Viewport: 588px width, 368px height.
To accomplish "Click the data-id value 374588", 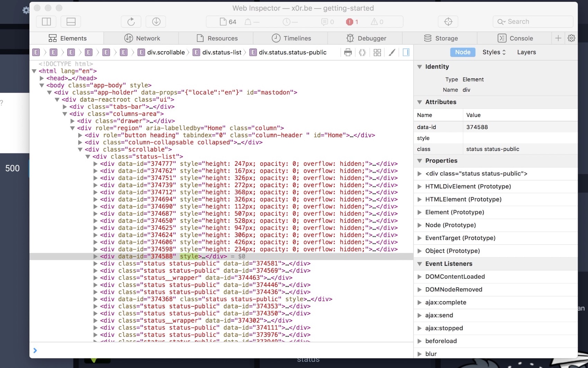I will (x=477, y=127).
